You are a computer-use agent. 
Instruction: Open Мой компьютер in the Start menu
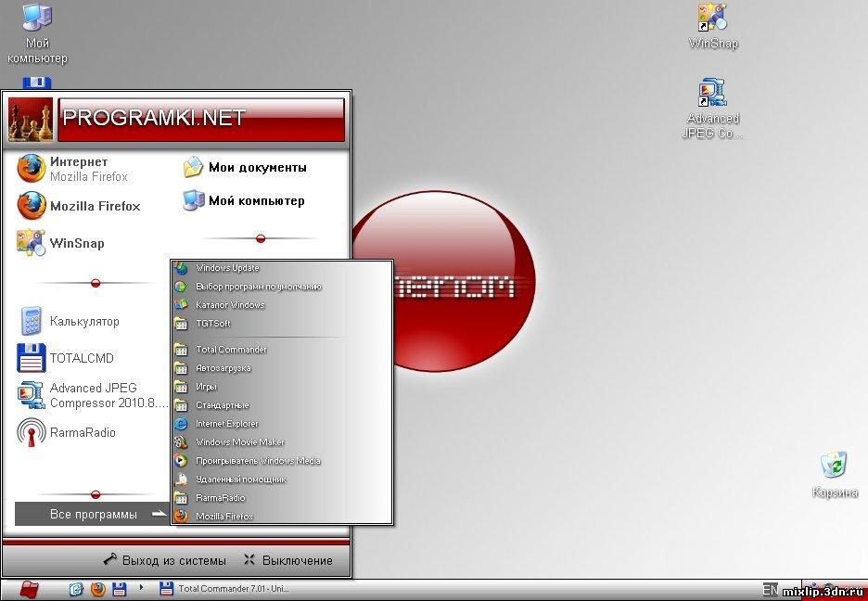243,200
